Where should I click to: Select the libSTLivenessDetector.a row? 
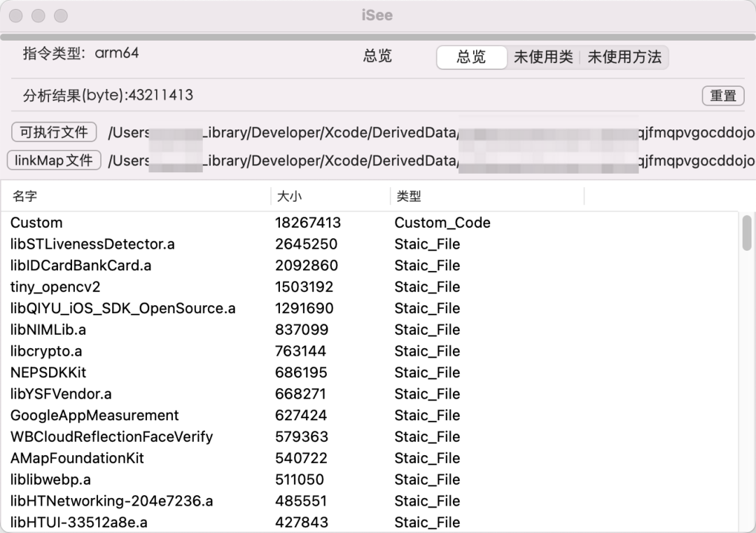click(370, 244)
